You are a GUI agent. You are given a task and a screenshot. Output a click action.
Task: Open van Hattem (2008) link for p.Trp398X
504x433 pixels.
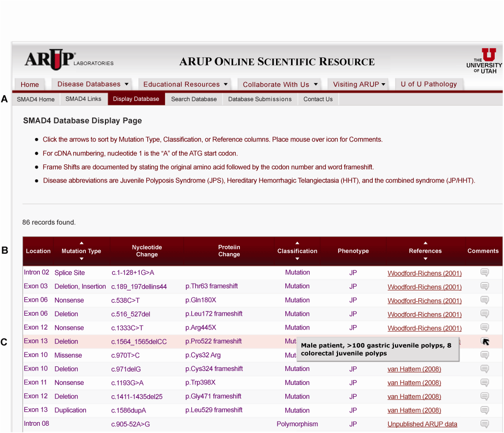pyautogui.click(x=415, y=383)
